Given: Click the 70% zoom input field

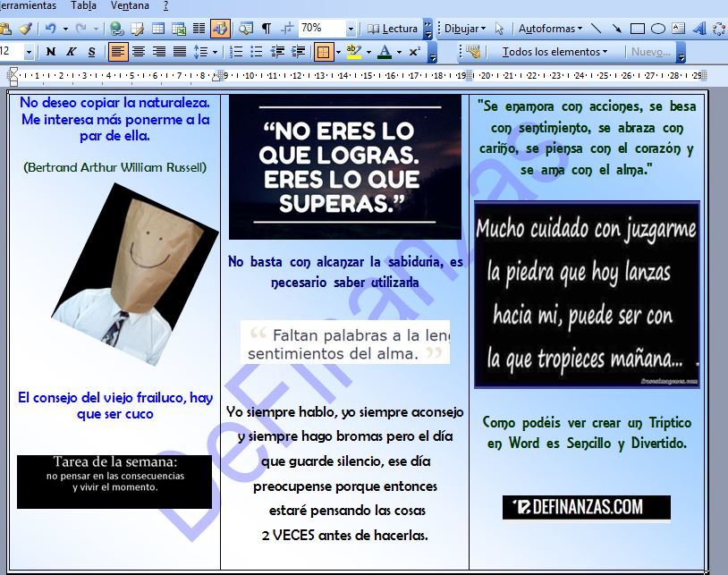Looking at the screenshot, I should tap(322, 29).
